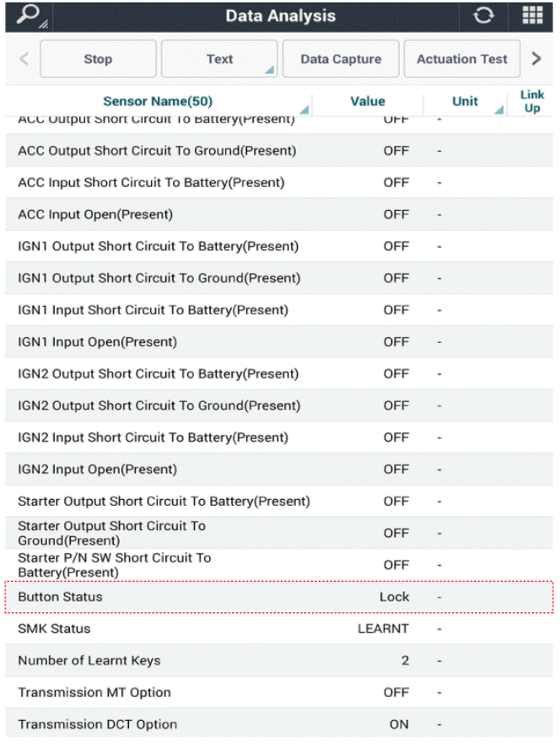Select Transmission DCT Option row
The width and height of the screenshot is (560, 752).
(x=279, y=724)
